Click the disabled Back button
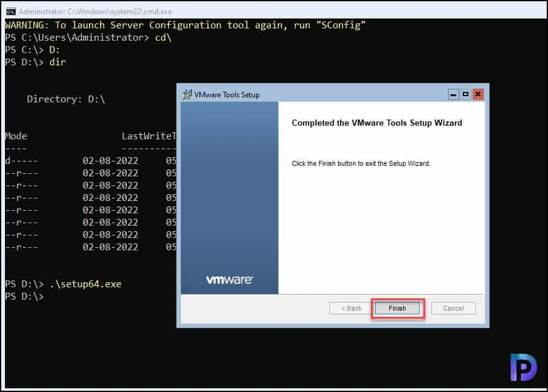548x392 pixels. [351, 308]
